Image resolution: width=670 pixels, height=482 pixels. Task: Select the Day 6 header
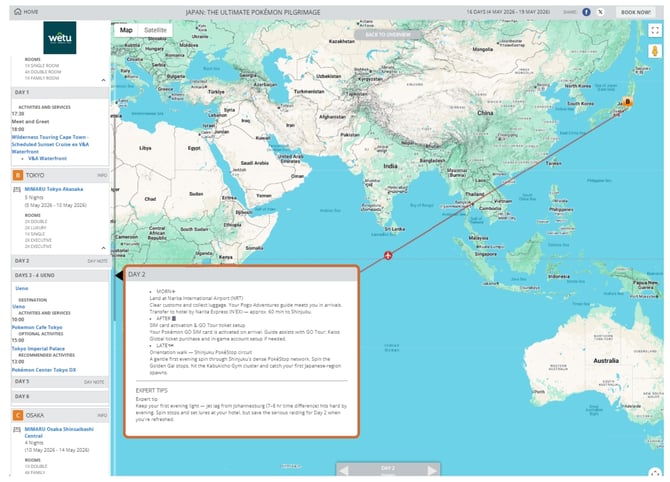tap(60, 397)
